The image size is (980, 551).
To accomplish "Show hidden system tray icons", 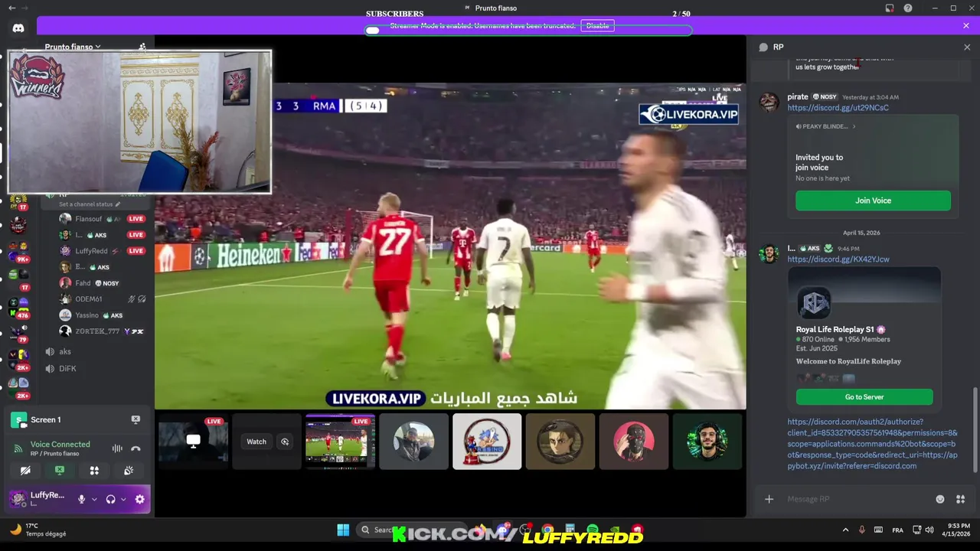I will click(x=845, y=530).
